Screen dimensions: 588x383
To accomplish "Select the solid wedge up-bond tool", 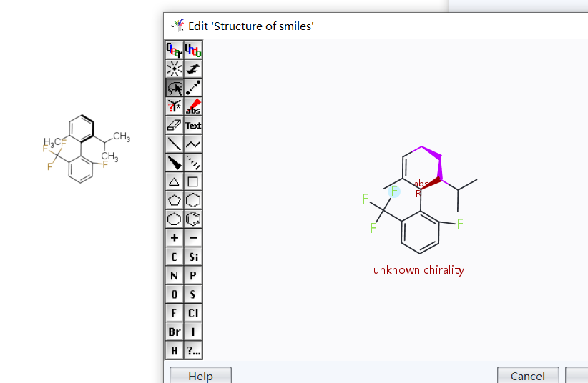I will [x=174, y=162].
